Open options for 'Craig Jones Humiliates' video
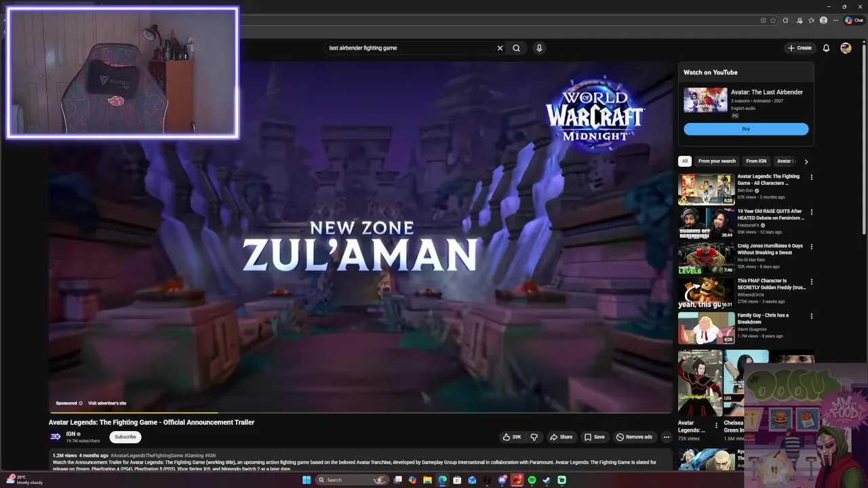The image size is (868, 488). coord(812,247)
